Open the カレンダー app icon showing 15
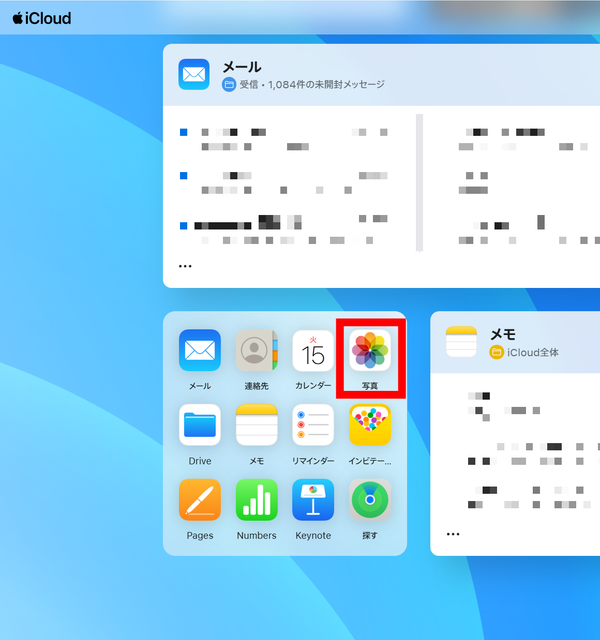The image size is (600, 640). click(x=313, y=350)
